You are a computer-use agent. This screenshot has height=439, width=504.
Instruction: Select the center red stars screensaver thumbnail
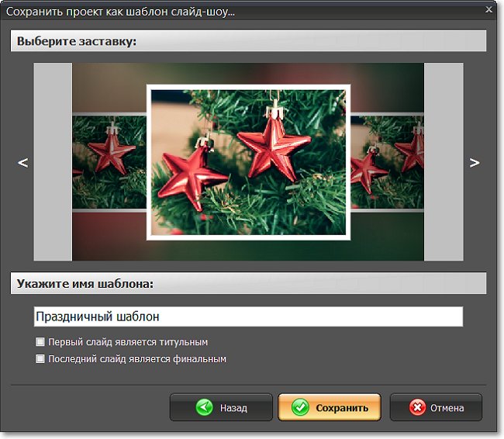(x=248, y=161)
